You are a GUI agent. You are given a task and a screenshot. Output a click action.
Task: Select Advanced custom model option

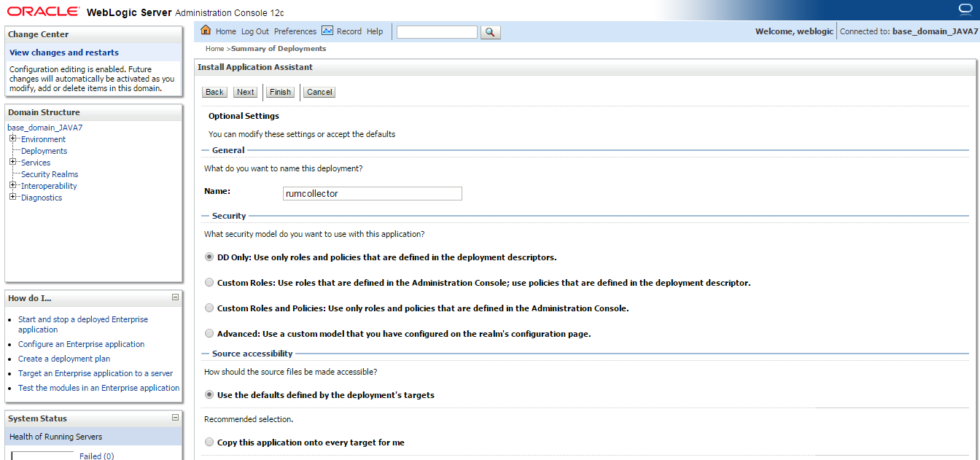coord(209,333)
